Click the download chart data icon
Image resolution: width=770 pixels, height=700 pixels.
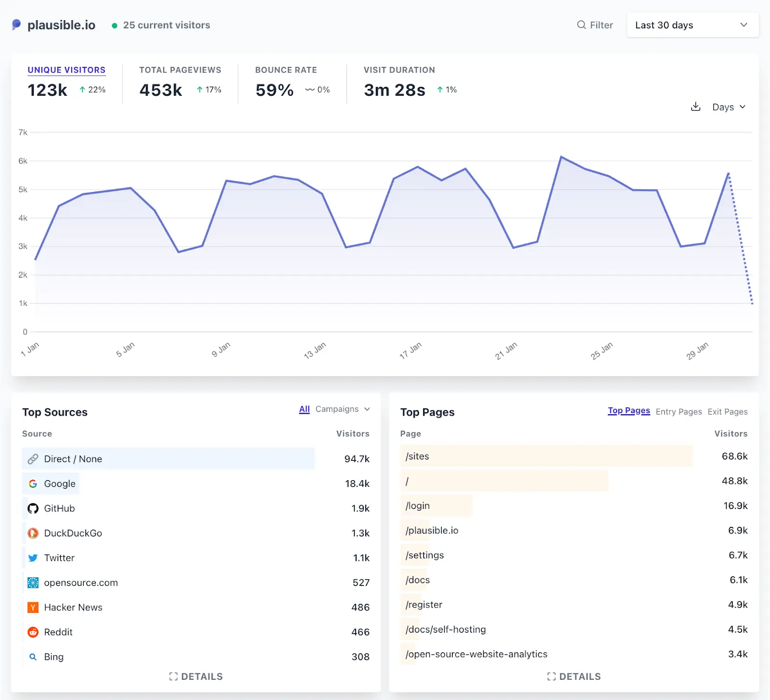click(695, 107)
